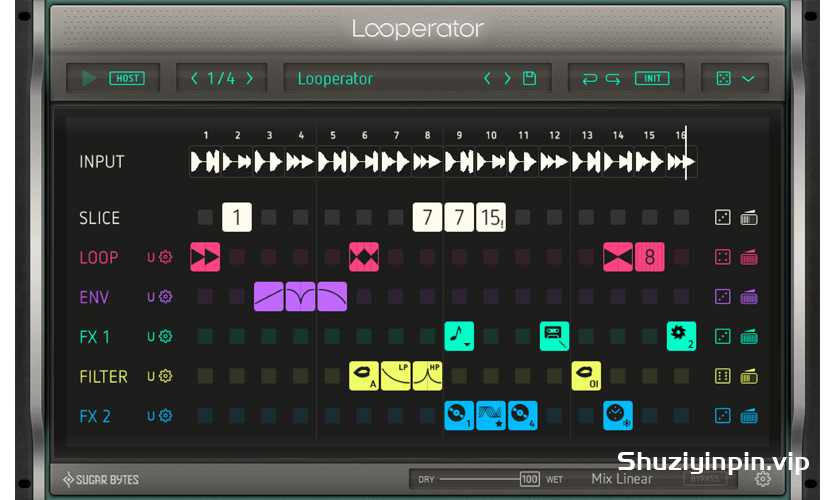
Task: Select FX 2 step 9 vinyl 1 effect
Action: click(459, 415)
